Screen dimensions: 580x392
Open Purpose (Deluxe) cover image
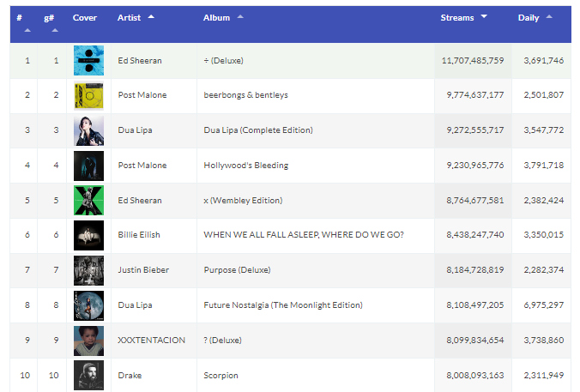tap(88, 270)
